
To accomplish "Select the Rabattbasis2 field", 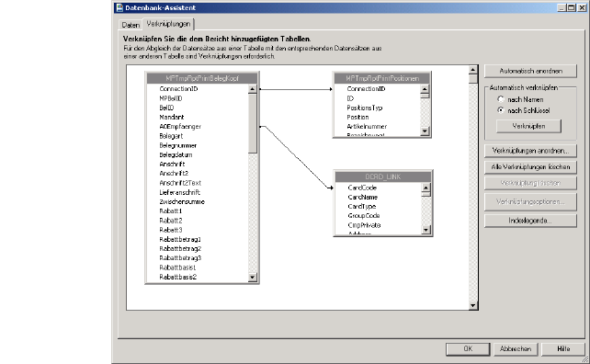I will tap(178, 277).
